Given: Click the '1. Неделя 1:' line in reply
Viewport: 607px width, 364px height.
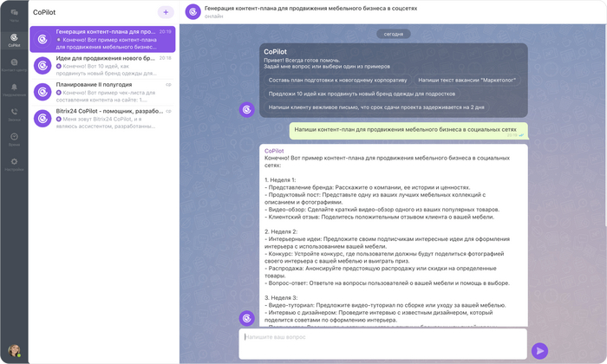Looking at the screenshot, I should coord(280,180).
